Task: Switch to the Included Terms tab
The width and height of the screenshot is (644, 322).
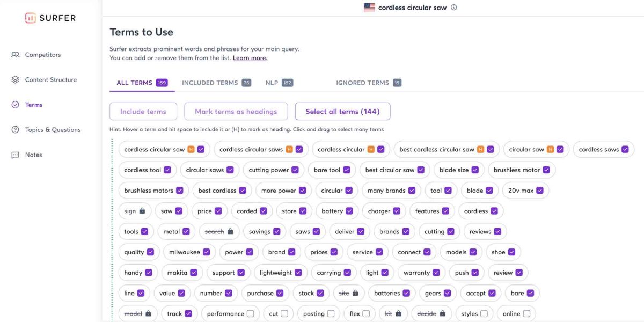Action: (x=216, y=83)
